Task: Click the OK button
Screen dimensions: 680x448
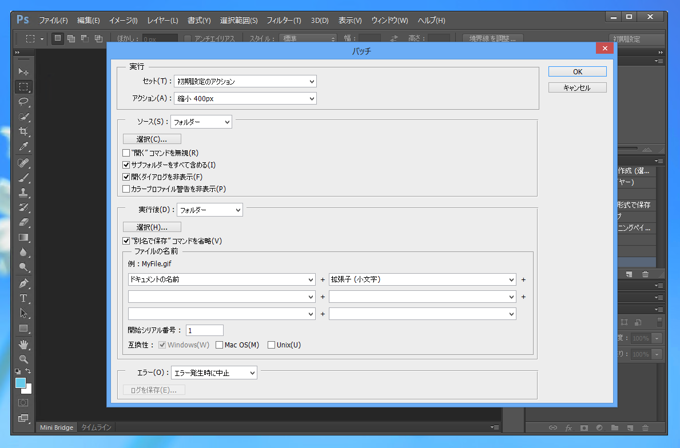Action: tap(577, 72)
